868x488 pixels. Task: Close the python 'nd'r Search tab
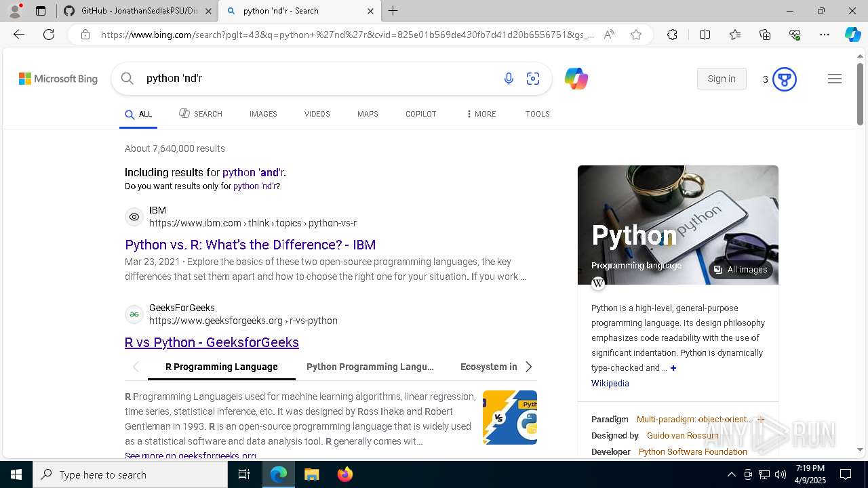(370, 11)
